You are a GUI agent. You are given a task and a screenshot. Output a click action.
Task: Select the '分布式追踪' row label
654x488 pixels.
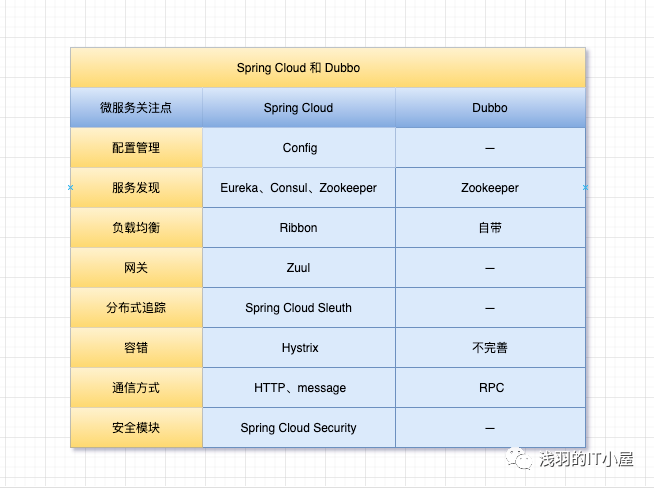136,308
